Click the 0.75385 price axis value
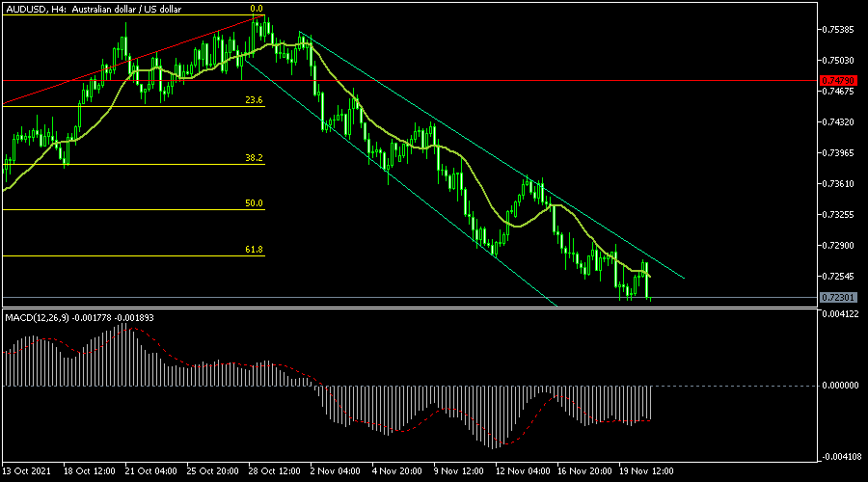This screenshot has width=868, height=482. (837, 29)
